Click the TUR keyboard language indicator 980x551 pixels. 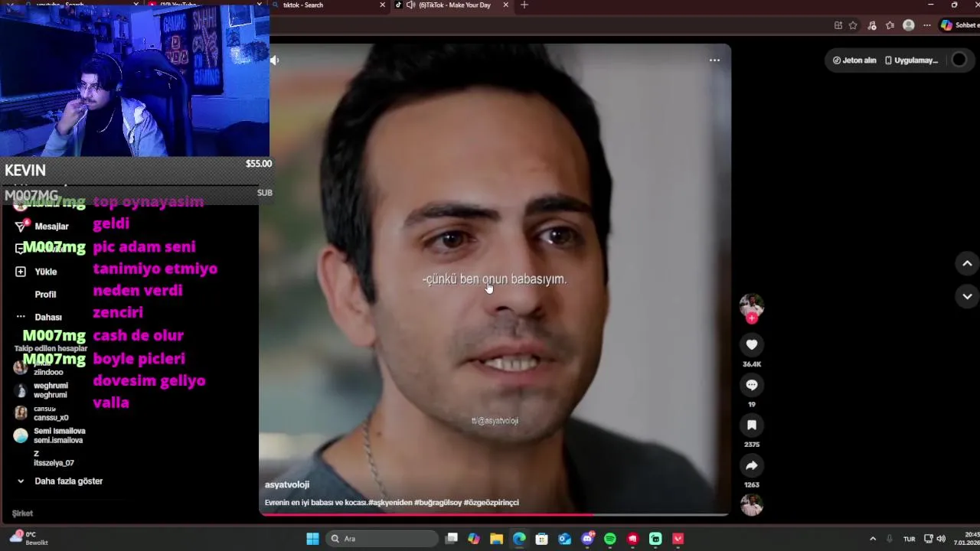909,539
